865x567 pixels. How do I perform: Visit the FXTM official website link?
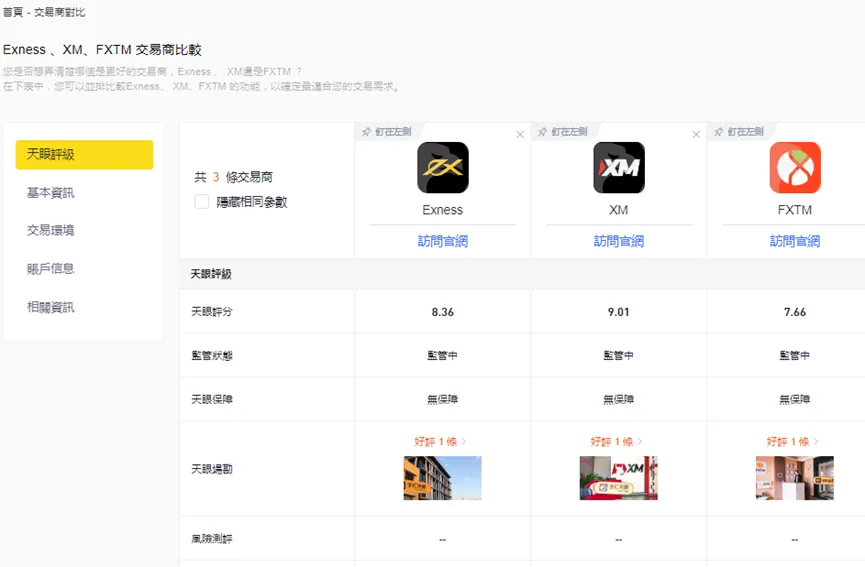(x=795, y=241)
